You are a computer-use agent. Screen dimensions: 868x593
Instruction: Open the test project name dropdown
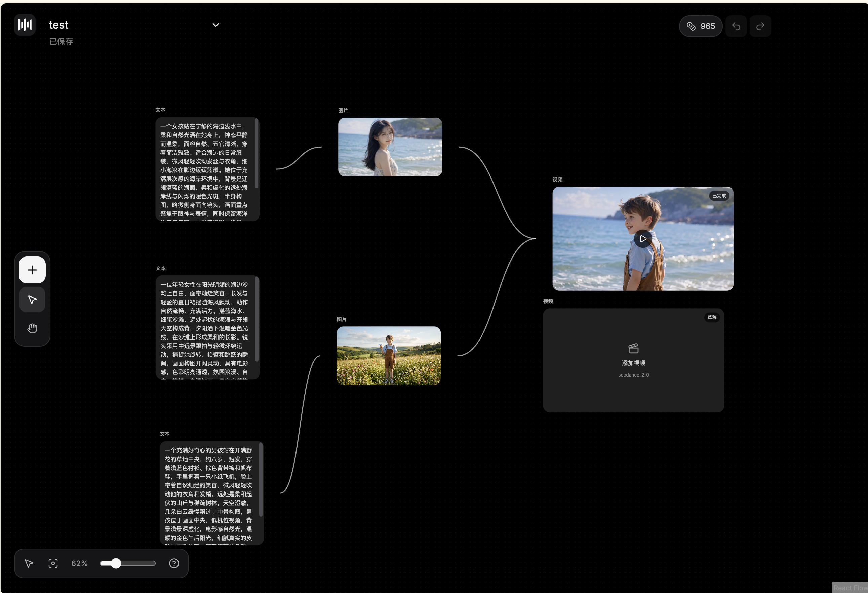215,25
